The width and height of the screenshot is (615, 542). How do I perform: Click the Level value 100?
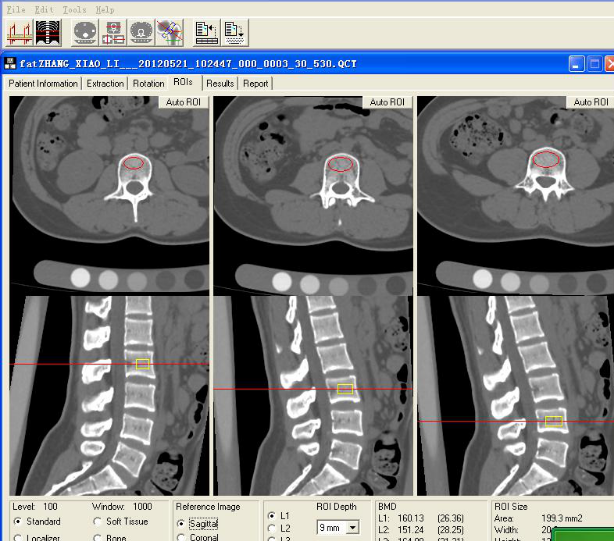[x=50, y=506]
